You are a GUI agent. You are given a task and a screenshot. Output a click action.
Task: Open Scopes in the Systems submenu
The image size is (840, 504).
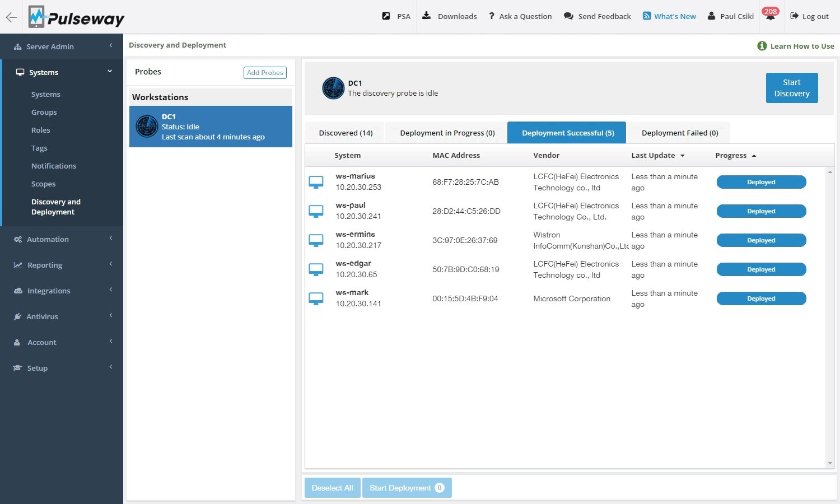[43, 184]
